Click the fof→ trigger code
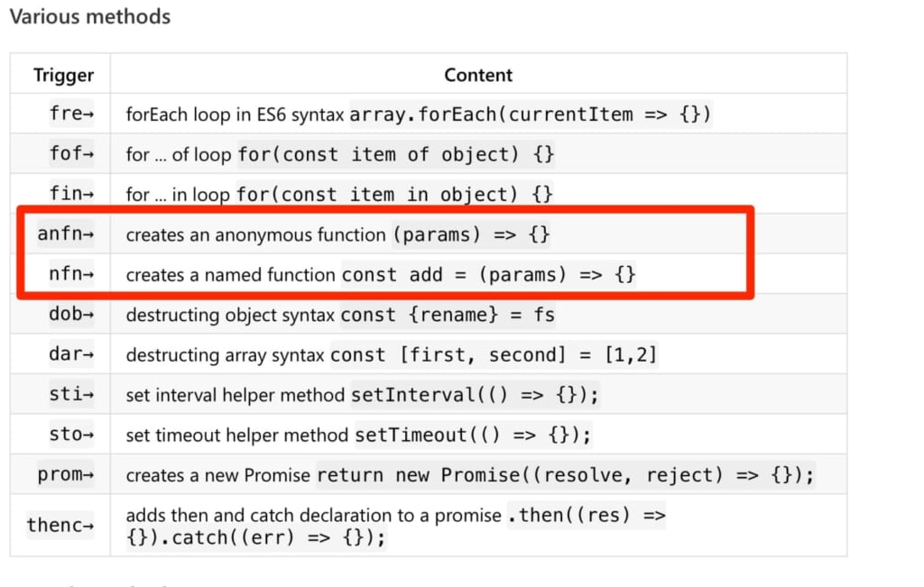The image size is (924, 587). point(71,153)
